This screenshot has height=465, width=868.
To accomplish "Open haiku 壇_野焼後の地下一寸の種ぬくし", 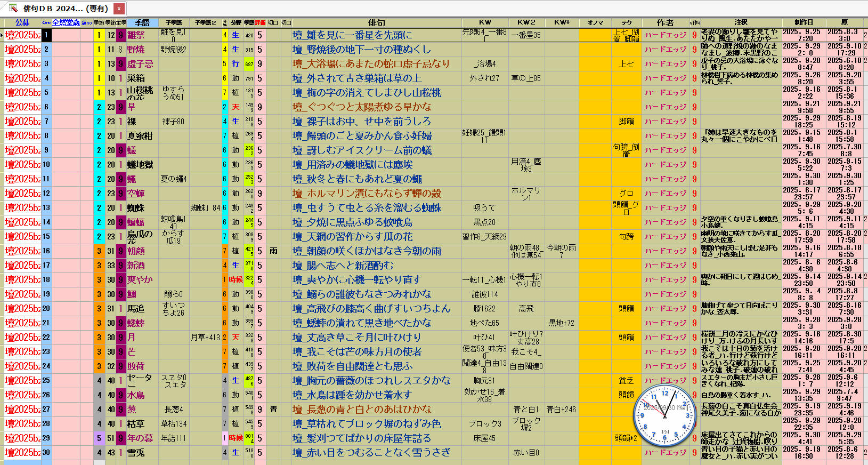I will (x=361, y=50).
